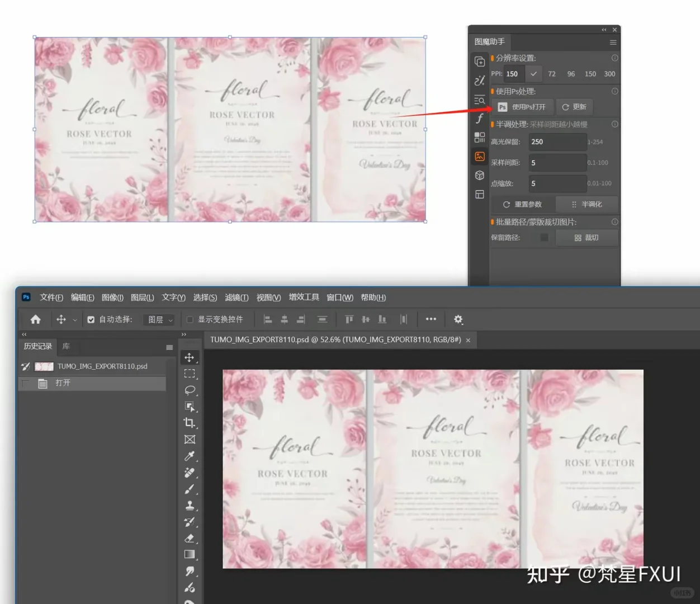Click the info icon beside 分辨率设置
The image size is (700, 604).
click(x=614, y=58)
